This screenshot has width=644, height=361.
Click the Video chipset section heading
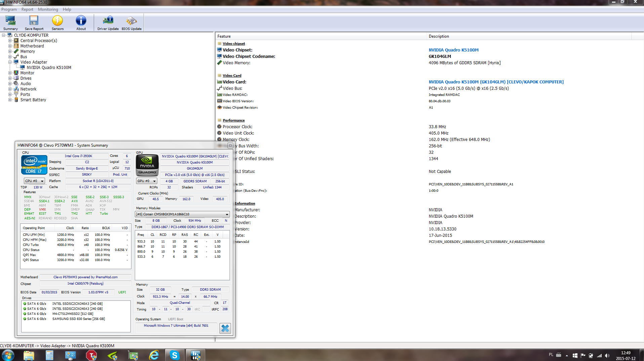[234, 44]
